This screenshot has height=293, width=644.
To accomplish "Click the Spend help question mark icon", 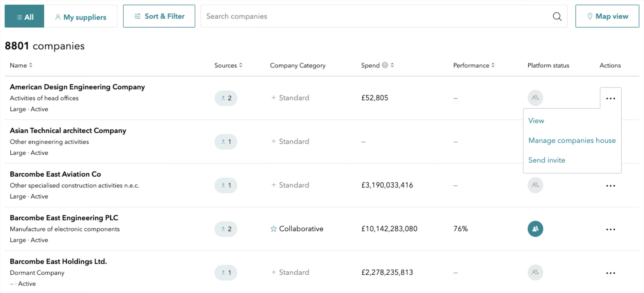I will tap(385, 65).
